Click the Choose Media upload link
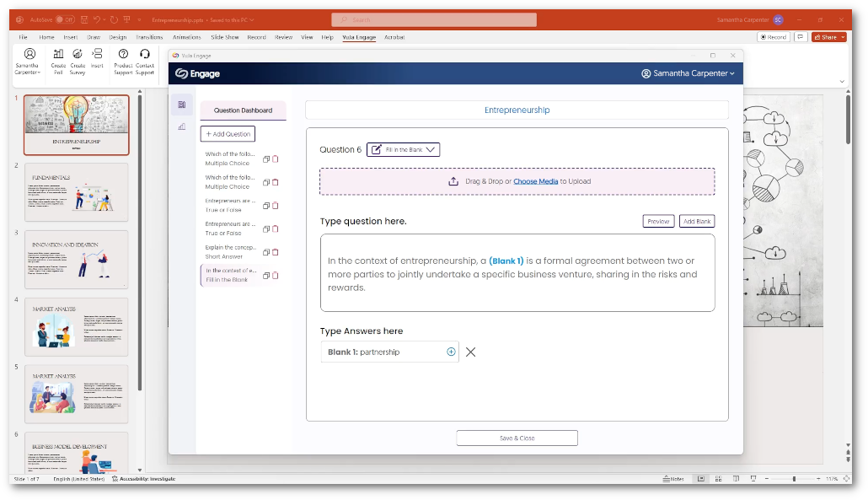The width and height of the screenshot is (868, 500). click(535, 181)
